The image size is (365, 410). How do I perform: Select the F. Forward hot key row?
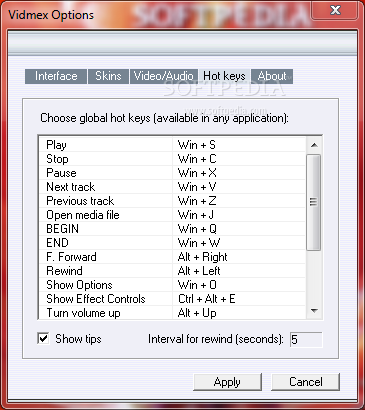pyautogui.click(x=172, y=257)
